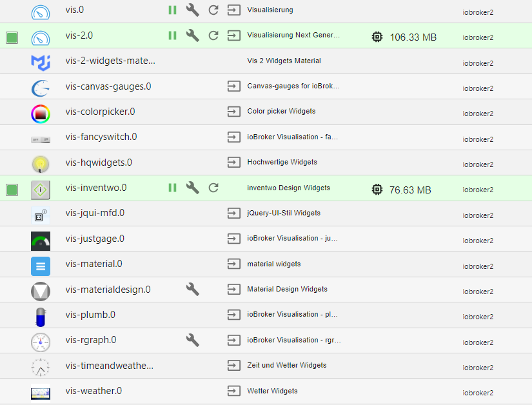Viewport: 532px width, 405px height.
Task: Click the 'Wetter Widgets' description
Action: [272, 391]
